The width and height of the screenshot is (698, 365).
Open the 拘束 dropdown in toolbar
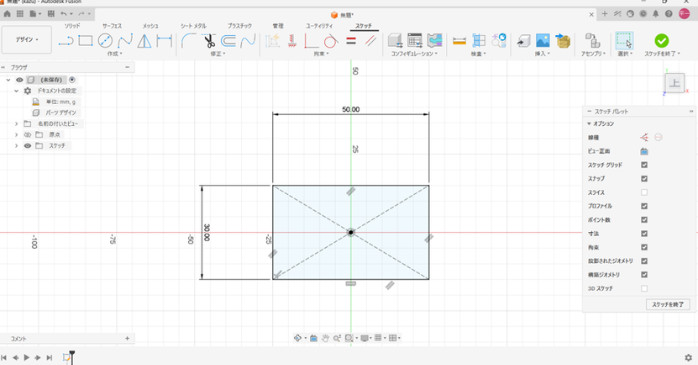point(321,53)
